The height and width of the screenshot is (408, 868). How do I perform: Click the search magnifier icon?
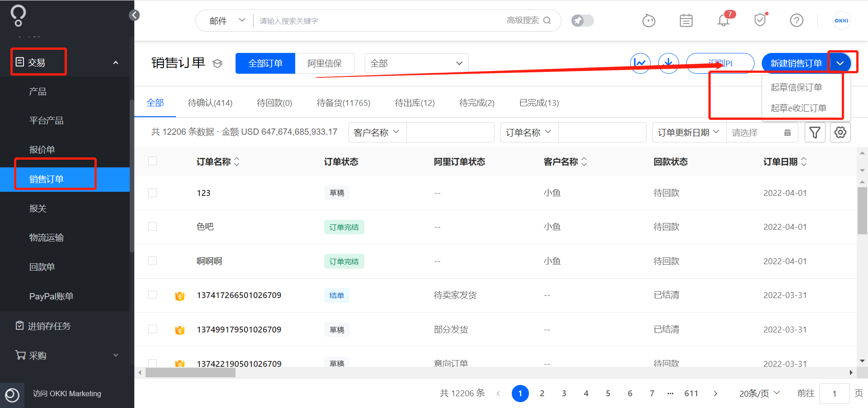click(547, 20)
